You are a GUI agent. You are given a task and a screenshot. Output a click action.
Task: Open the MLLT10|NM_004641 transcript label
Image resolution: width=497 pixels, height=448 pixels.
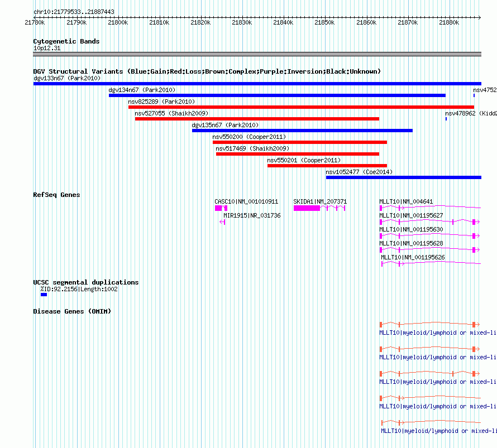click(406, 201)
